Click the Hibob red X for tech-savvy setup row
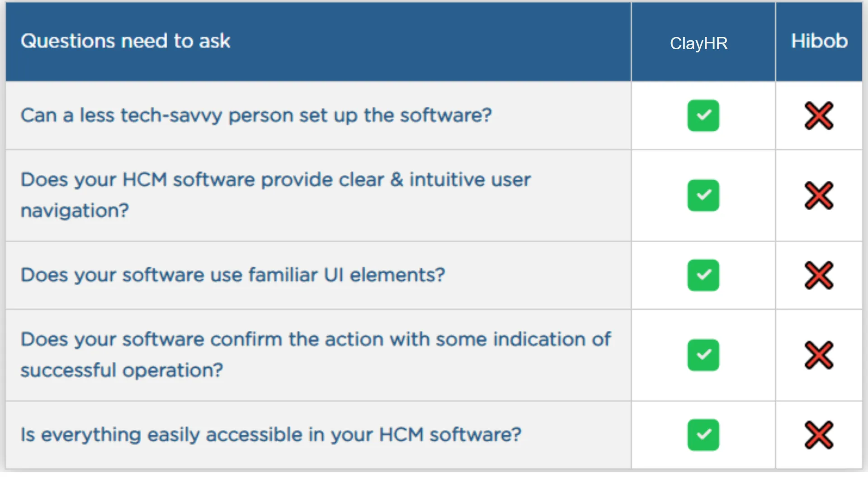The width and height of the screenshot is (868, 488). (x=819, y=116)
